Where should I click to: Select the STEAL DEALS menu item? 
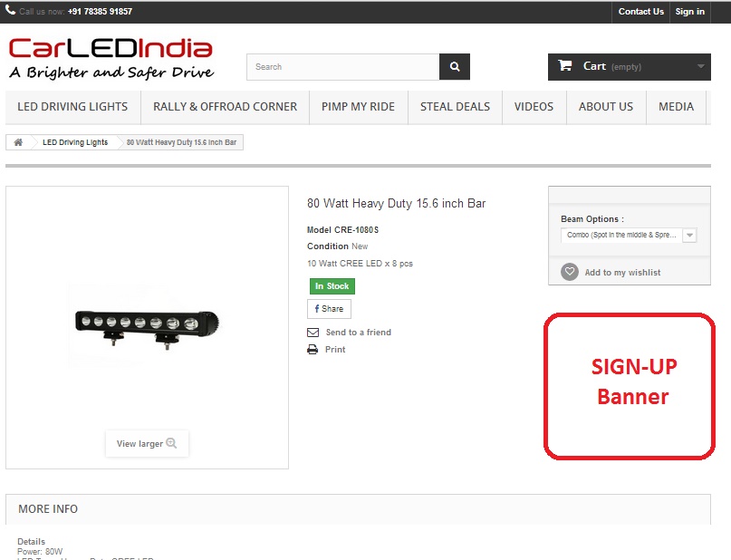pyautogui.click(x=455, y=107)
